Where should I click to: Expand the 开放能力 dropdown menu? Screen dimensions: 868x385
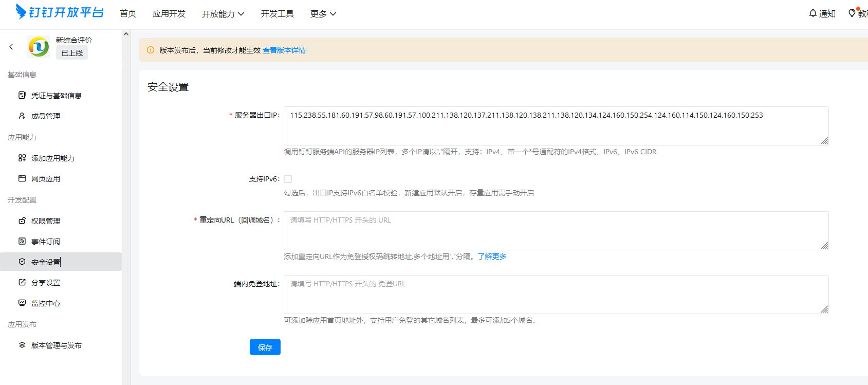[x=223, y=14]
